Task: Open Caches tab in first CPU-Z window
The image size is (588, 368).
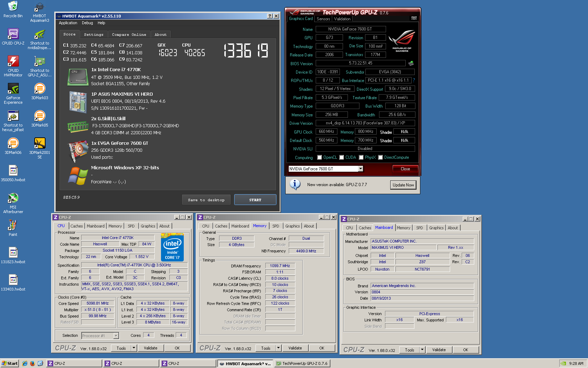Action: point(77,226)
